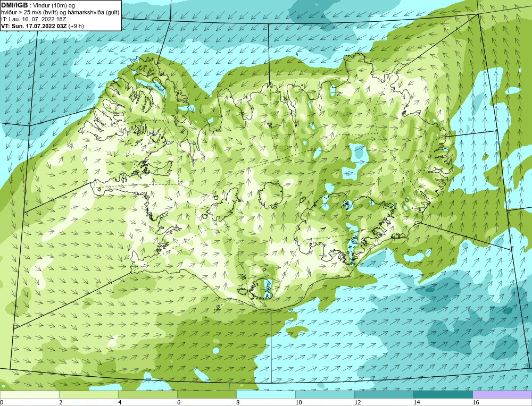Click 'VT: Sun. 17.07.2022 03Z' valid time
The image size is (532, 406).
pos(34,26)
